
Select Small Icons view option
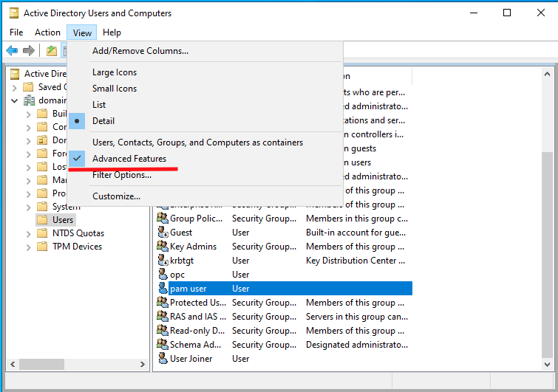click(x=205, y=89)
